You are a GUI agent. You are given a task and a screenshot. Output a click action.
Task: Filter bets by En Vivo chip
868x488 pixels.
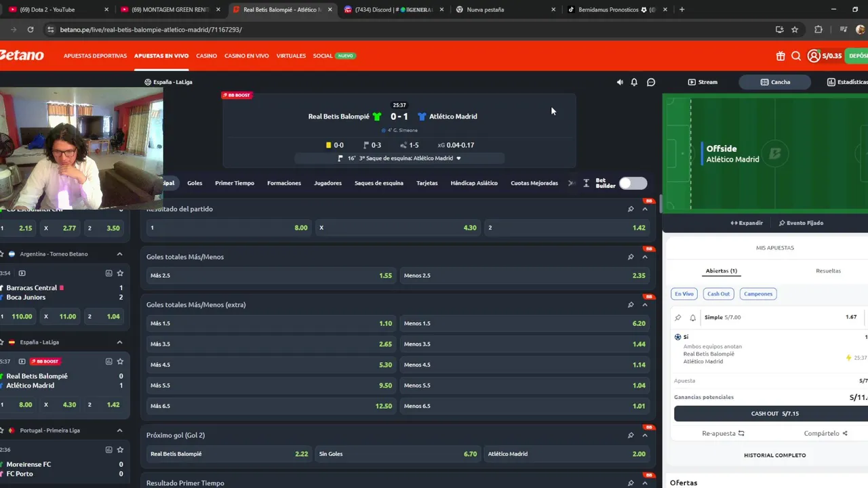click(x=684, y=293)
